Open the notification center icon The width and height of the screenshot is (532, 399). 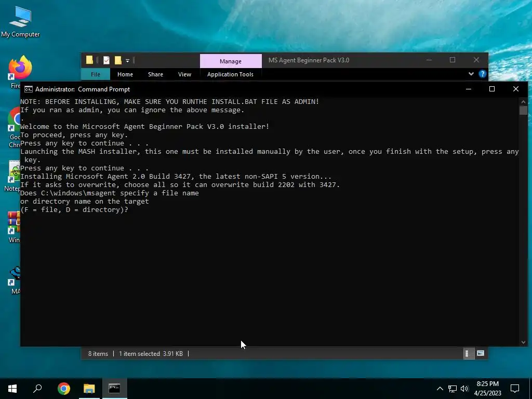515,389
